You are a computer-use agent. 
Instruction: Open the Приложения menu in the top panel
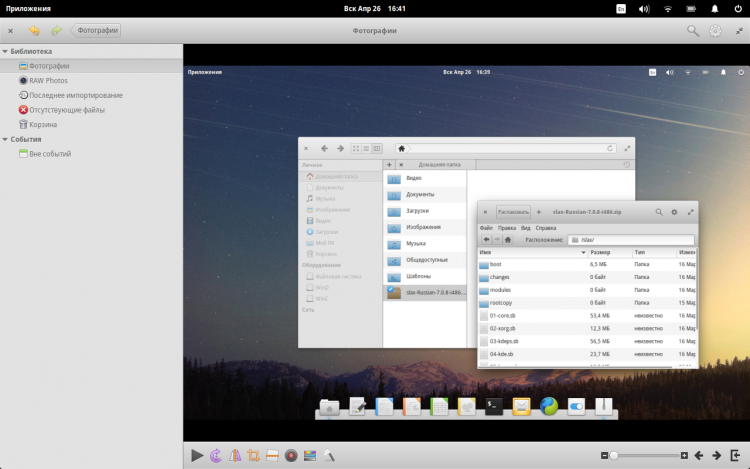tap(29, 8)
